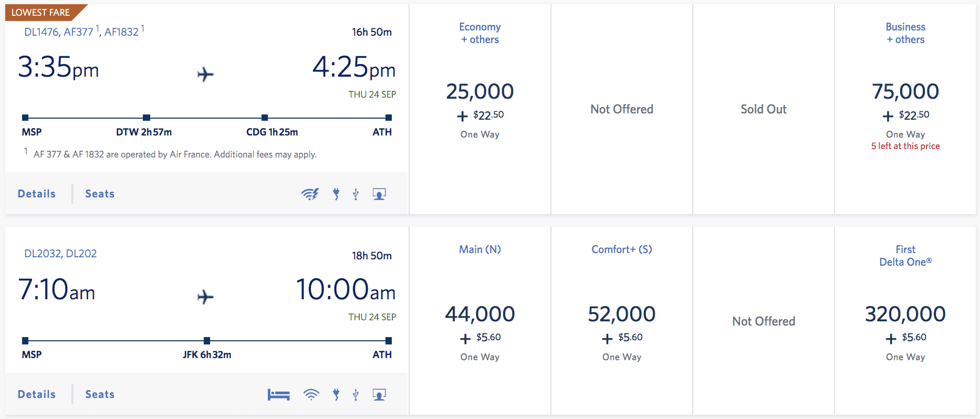Open Details for the 3:35pm flight
Image resolution: width=980 pixels, height=419 pixels.
pos(37,194)
